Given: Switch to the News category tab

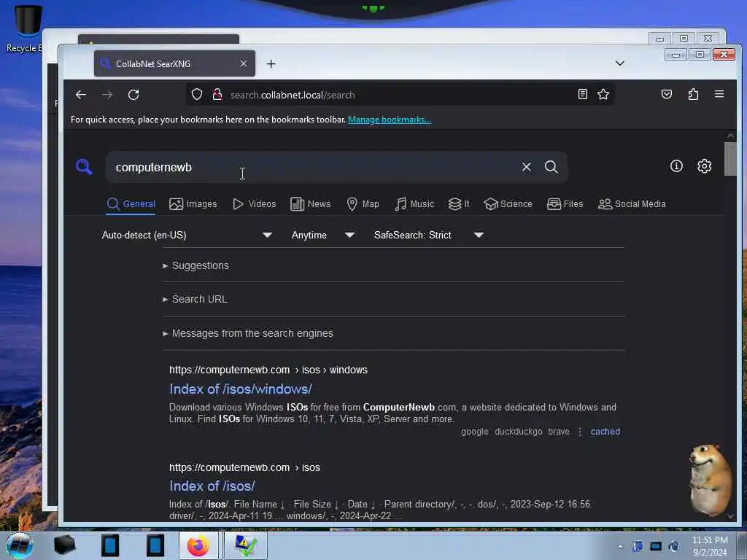Looking at the screenshot, I should click(311, 204).
